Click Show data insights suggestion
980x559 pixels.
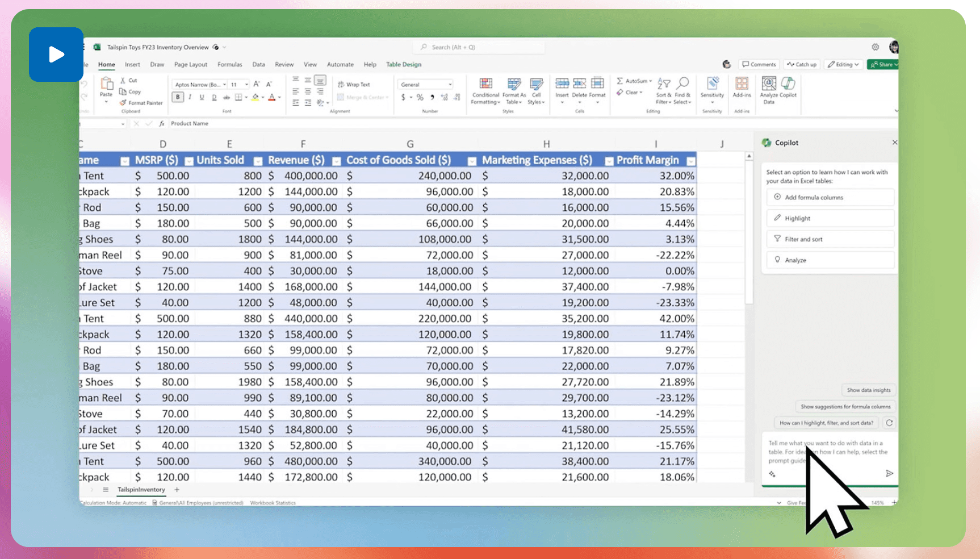click(x=868, y=390)
